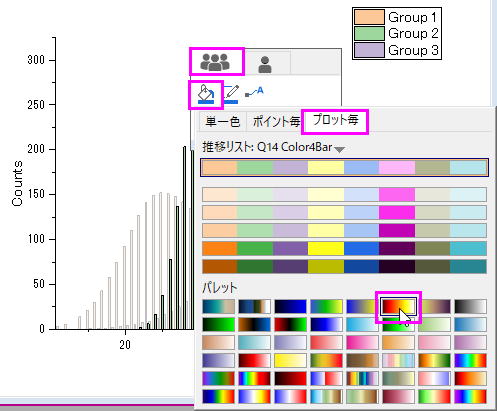Image resolution: width=497 pixels, height=411 pixels.
Task: Pick the light-green-to-white palette
Action: (434, 324)
